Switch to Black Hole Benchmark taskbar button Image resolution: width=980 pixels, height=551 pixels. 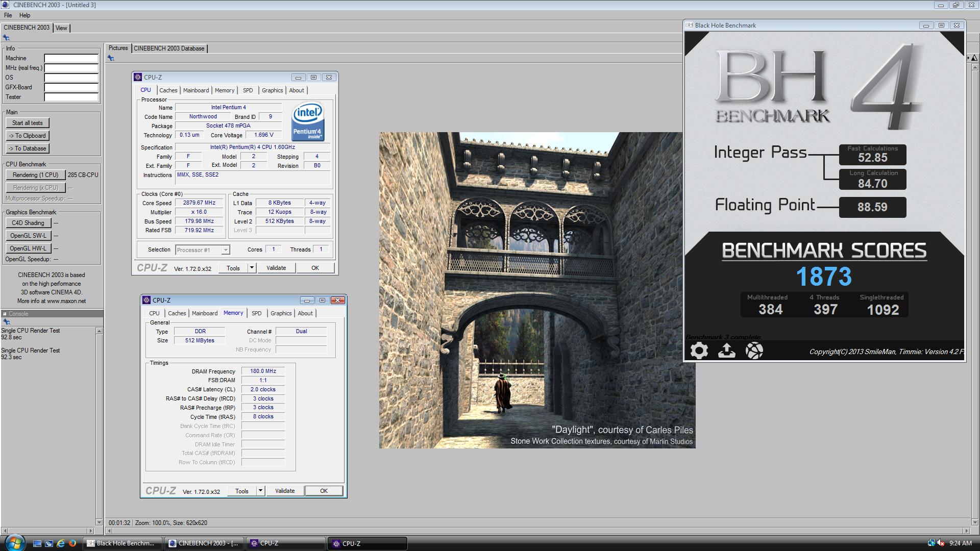coord(122,543)
